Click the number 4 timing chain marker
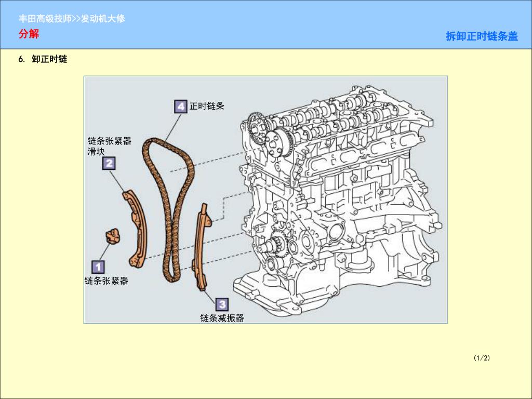Viewport: 532px width, 399px height. pyautogui.click(x=180, y=107)
